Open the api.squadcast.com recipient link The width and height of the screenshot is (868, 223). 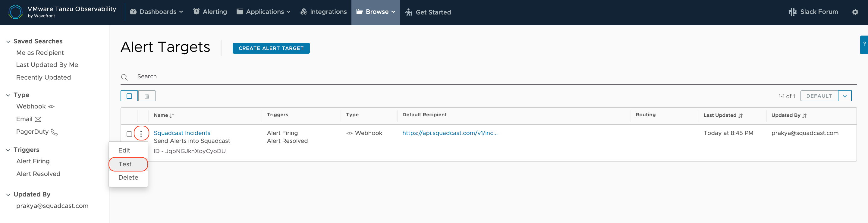pos(450,133)
